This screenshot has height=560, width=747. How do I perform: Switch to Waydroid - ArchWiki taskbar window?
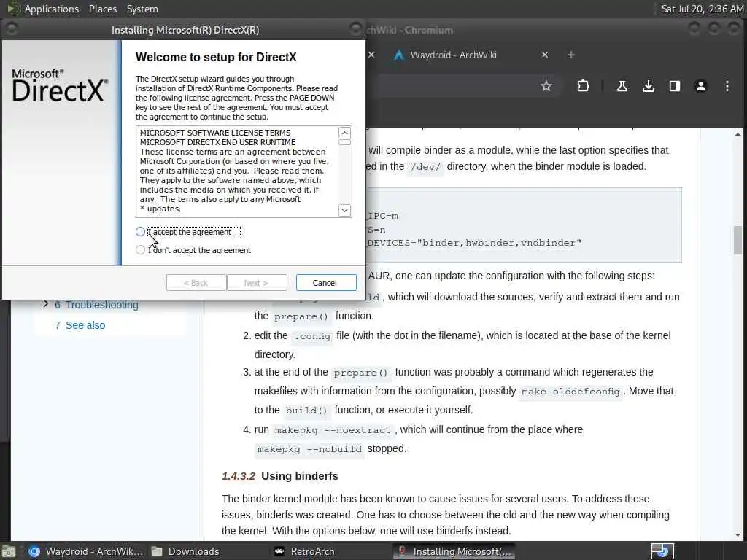[86, 551]
